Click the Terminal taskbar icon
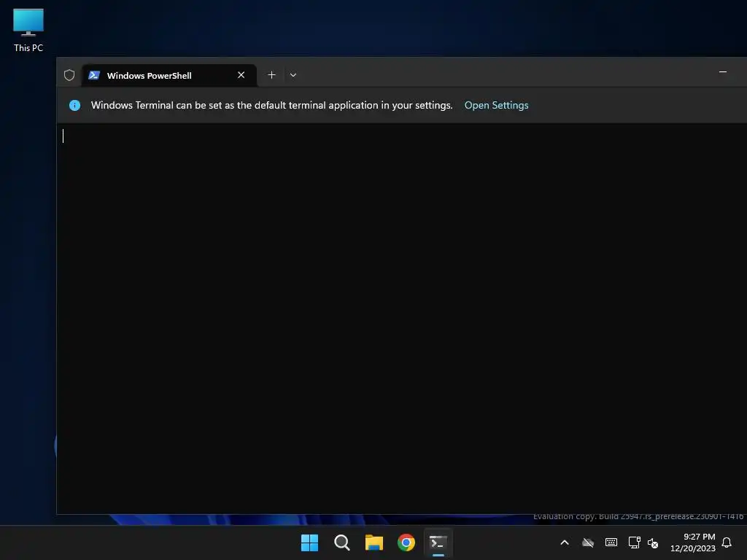The height and width of the screenshot is (560, 747). (x=438, y=542)
